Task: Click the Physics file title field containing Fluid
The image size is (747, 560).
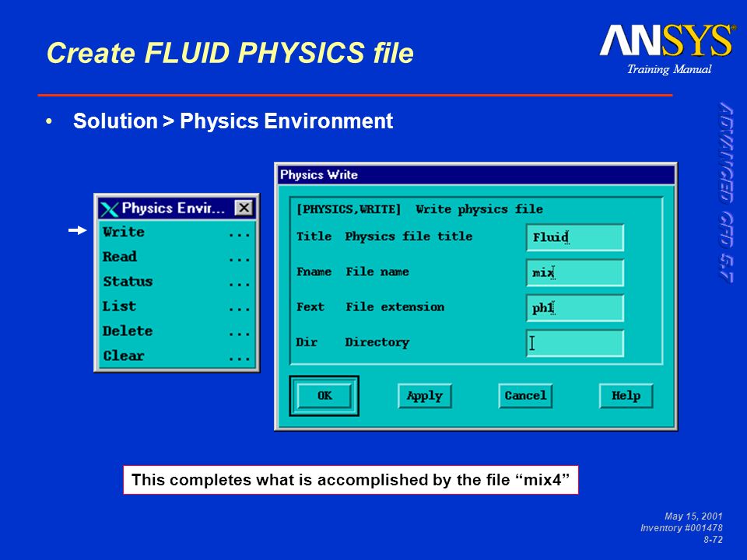Action: pyautogui.click(x=575, y=238)
